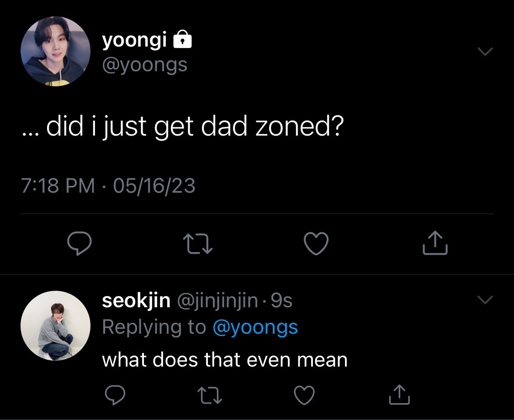Open the gray @yoongs handle under yoongi
514x420 pixels.
pos(144,65)
